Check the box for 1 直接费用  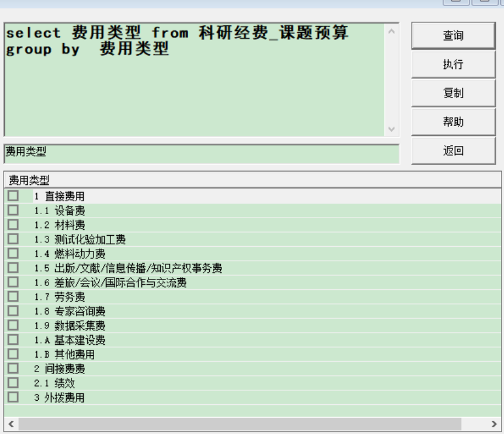click(x=13, y=196)
